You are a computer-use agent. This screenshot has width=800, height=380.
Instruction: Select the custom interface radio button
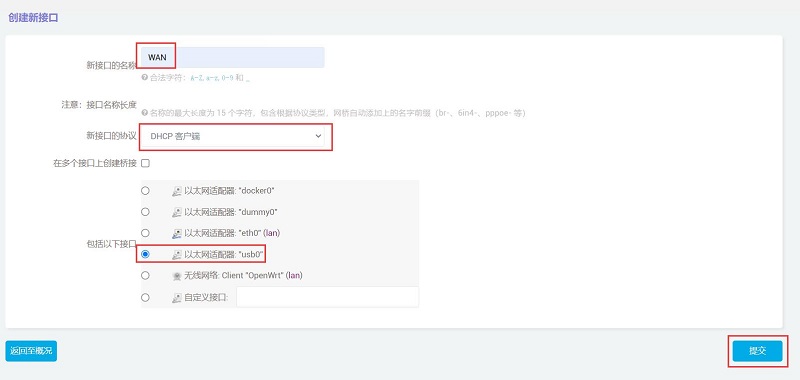click(x=145, y=297)
